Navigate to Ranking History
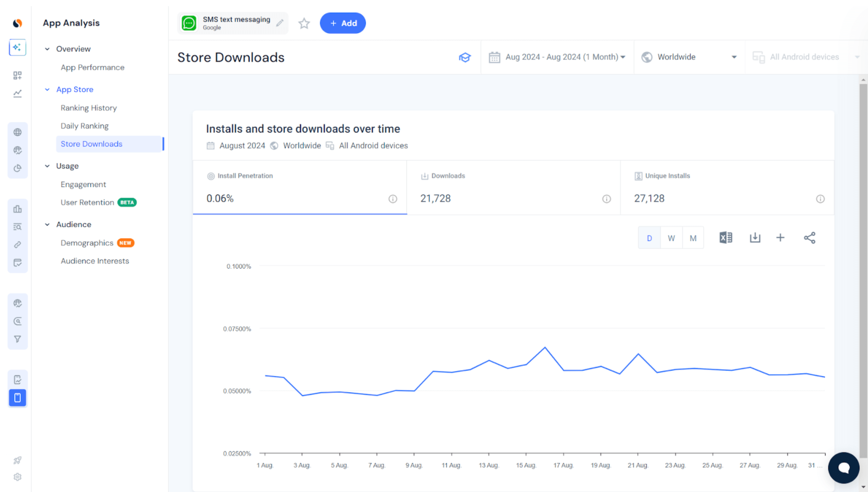The image size is (868, 492). click(89, 108)
